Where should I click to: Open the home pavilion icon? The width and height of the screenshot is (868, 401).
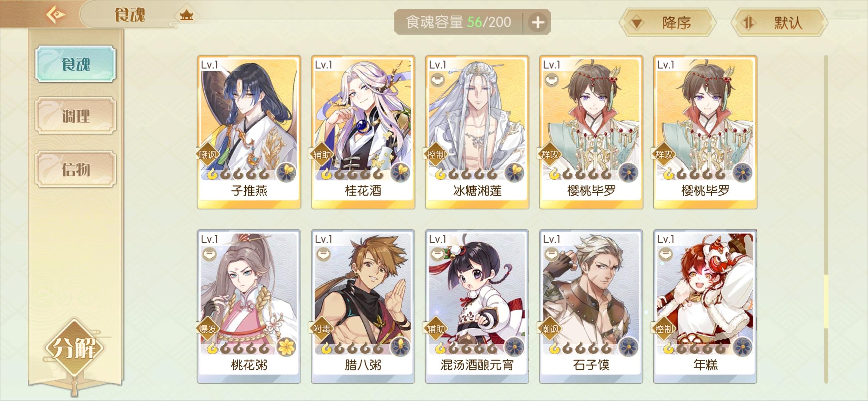tap(187, 15)
